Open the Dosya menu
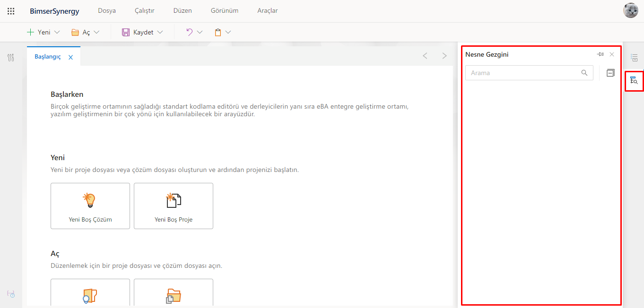The width and height of the screenshot is (644, 308). (x=107, y=11)
